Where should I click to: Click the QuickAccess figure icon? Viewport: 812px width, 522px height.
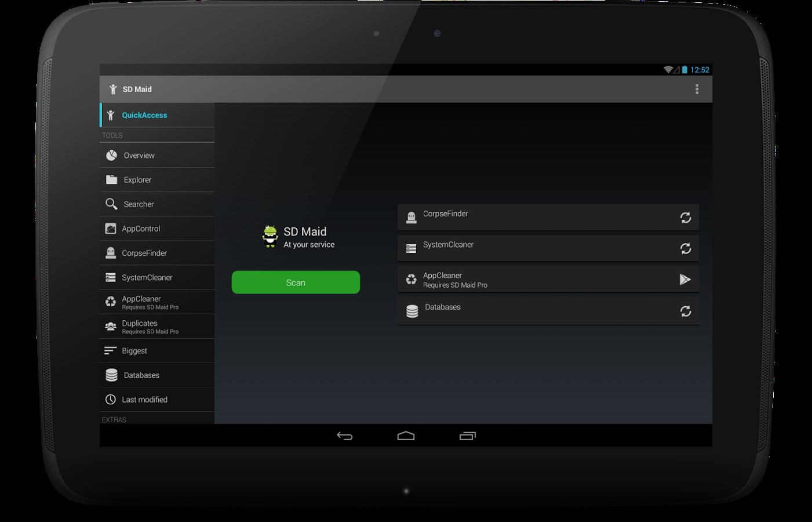(x=111, y=115)
